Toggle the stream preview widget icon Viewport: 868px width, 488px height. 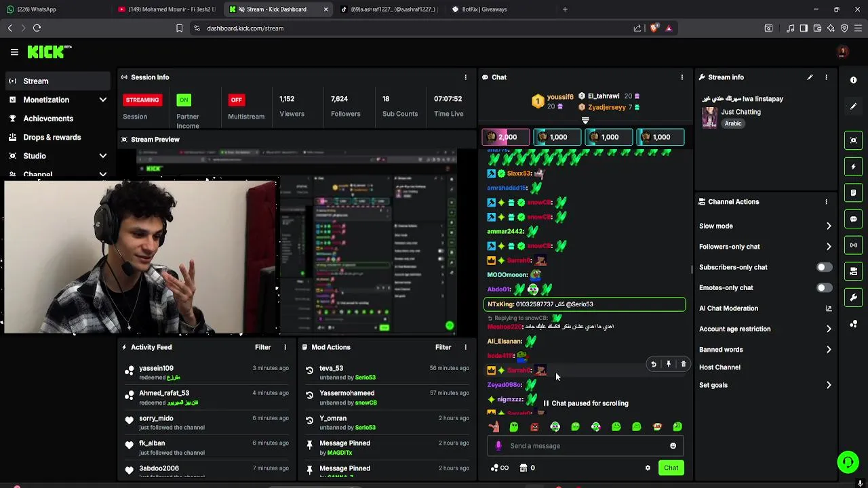854,140
